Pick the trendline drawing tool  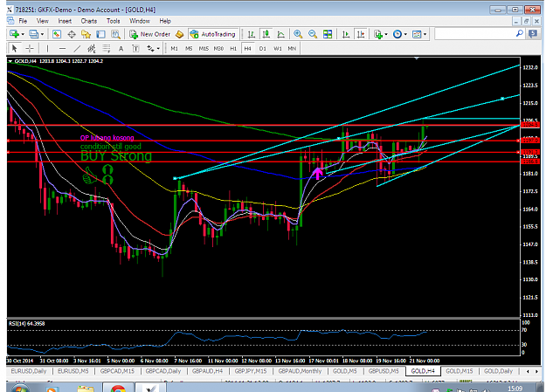point(77,48)
